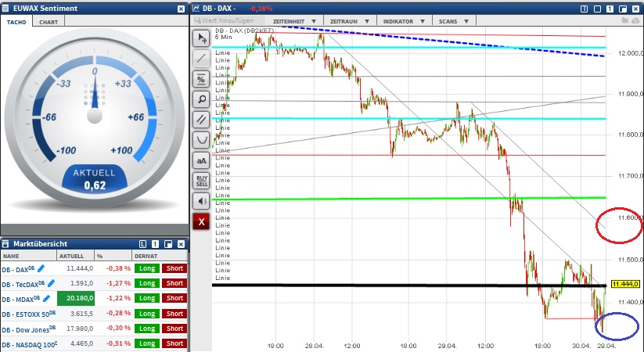Select the line drawing tool
The image size is (644, 352).
[x=201, y=59]
